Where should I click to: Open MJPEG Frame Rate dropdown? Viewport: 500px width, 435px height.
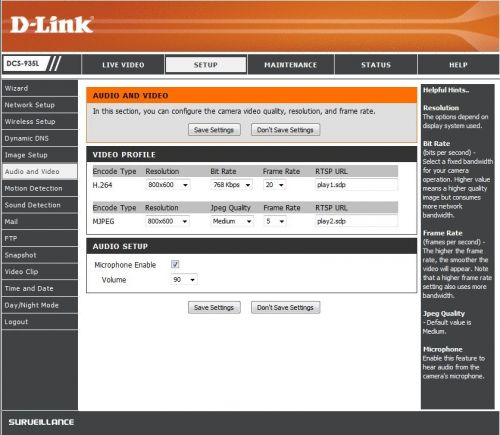pos(275,221)
